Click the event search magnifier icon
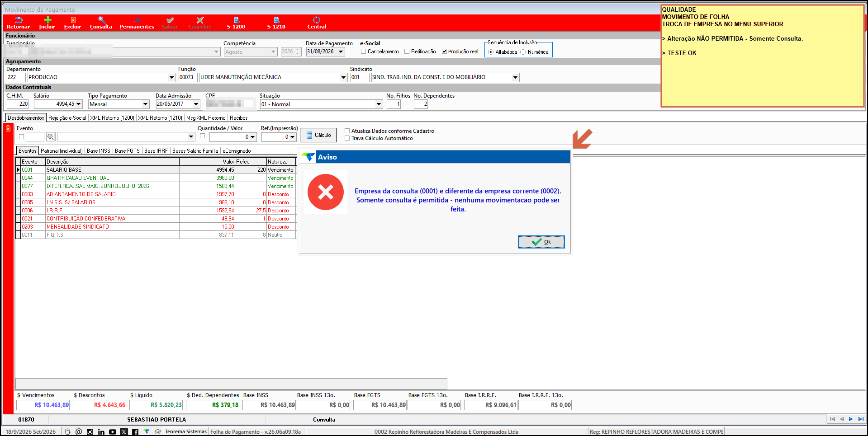The image size is (868, 436). [51, 136]
